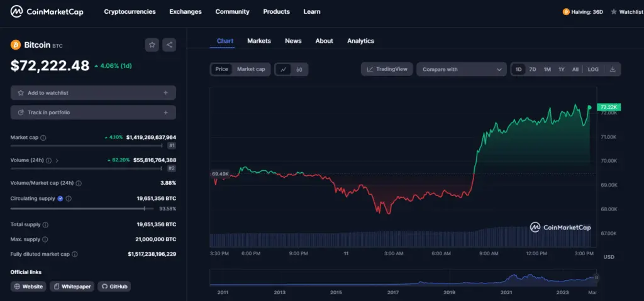644x301 pixels.
Task: Switch to the Markets tab
Action: 258,41
